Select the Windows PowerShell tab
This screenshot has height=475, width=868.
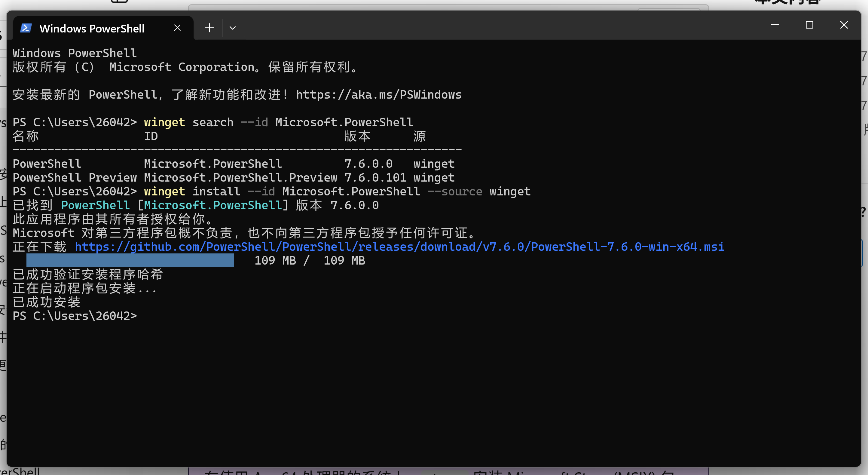pyautogui.click(x=103, y=28)
